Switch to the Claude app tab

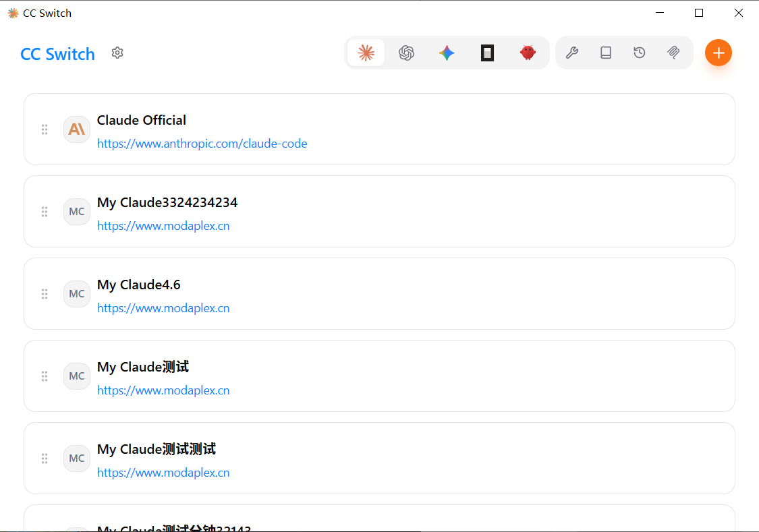click(x=366, y=53)
